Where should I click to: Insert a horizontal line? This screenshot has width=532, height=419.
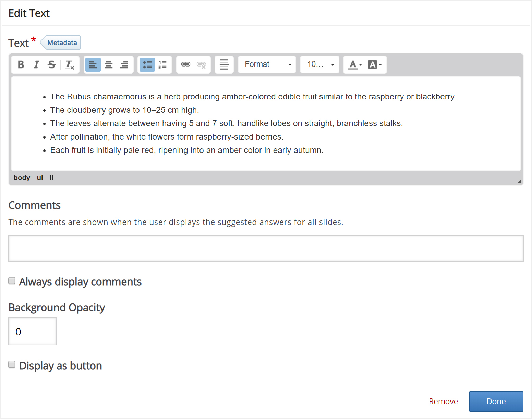tap(224, 64)
